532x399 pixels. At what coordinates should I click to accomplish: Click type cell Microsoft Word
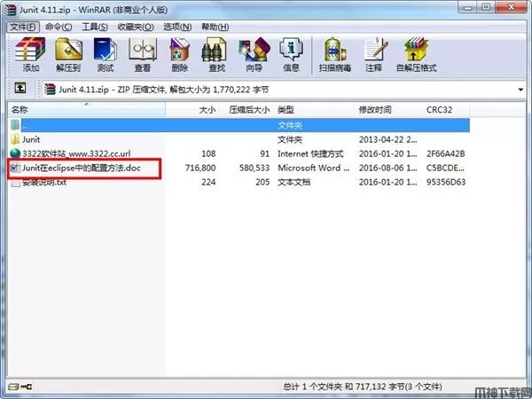coord(313,168)
